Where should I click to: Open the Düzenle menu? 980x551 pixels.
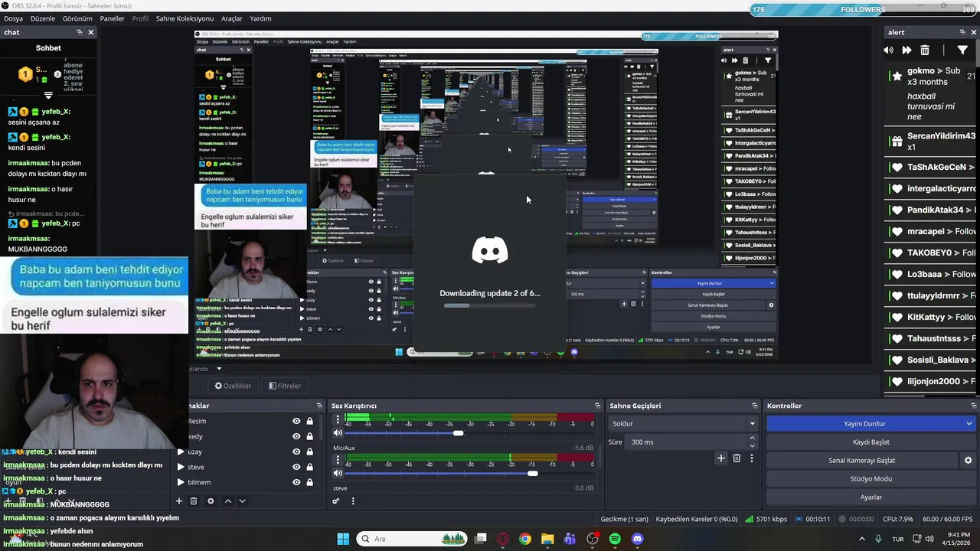tap(43, 18)
